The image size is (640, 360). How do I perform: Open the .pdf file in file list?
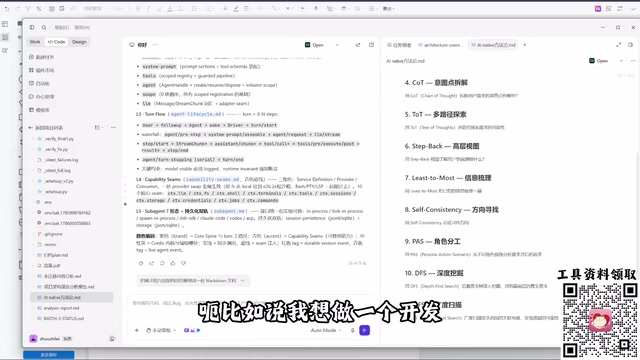[51, 266]
